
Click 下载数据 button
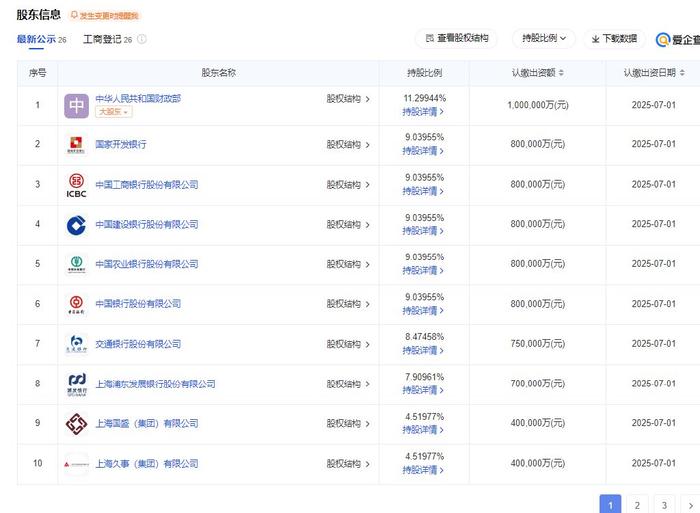coord(614,38)
